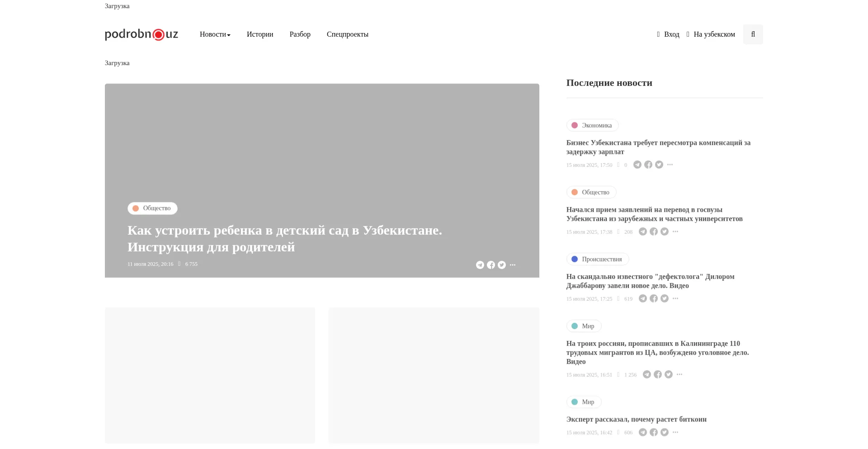This screenshot has height=449, width=868.
Task: Click the date 15 июля 2025, 17:50
Action: click(590, 165)
